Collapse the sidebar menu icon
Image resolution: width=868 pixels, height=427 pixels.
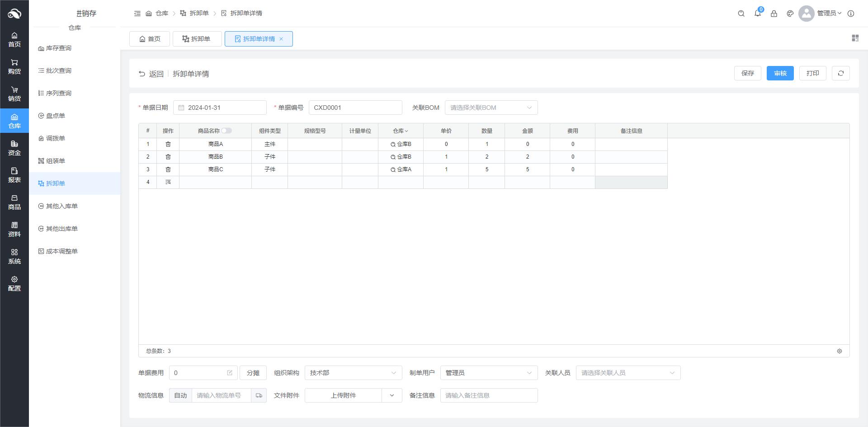point(137,14)
